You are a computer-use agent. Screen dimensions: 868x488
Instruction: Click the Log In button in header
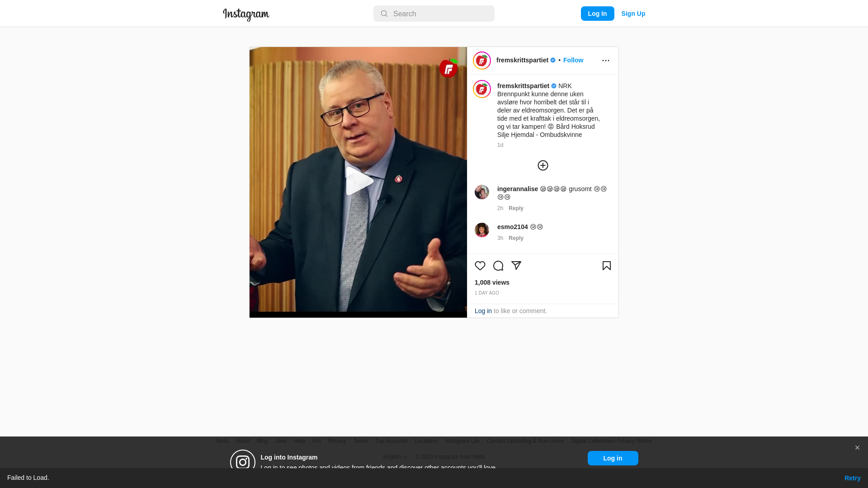pos(598,14)
